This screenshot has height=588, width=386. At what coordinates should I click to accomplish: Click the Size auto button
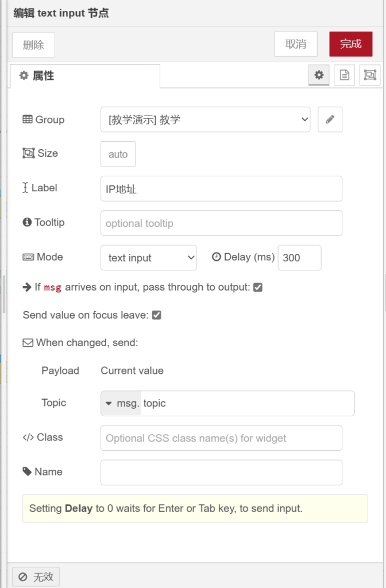pos(118,154)
